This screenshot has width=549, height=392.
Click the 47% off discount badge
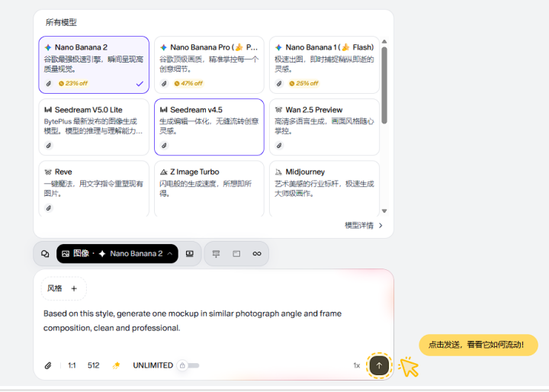click(x=189, y=83)
